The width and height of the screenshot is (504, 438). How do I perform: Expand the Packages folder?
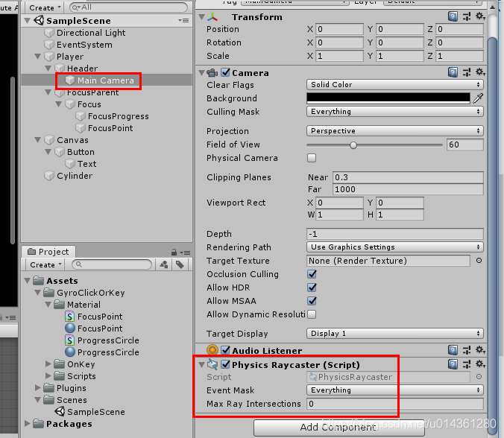[x=28, y=424]
